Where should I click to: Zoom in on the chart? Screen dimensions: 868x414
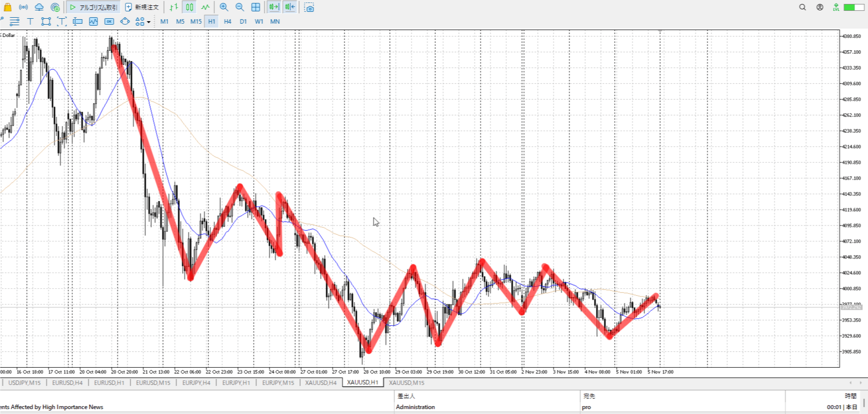(x=224, y=7)
